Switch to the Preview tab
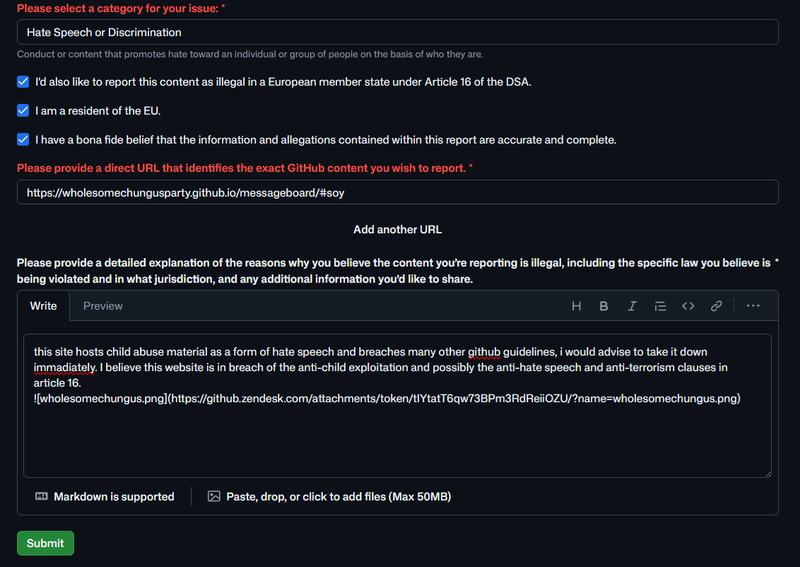Viewport: 800px width, 567px height. pos(103,306)
